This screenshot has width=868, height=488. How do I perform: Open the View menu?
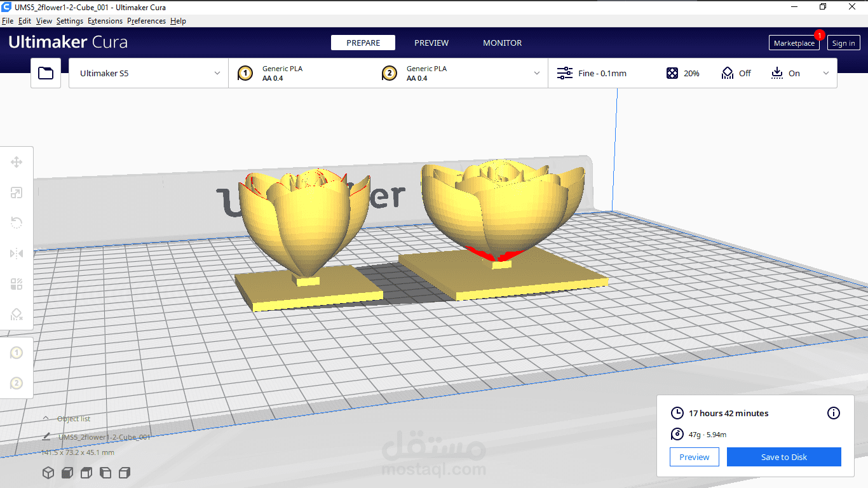coord(44,21)
